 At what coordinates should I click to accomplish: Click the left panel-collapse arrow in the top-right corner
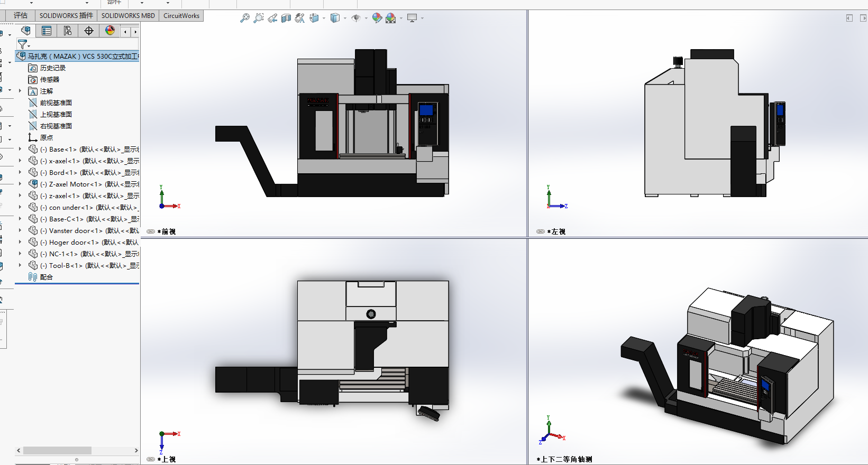pos(849,18)
